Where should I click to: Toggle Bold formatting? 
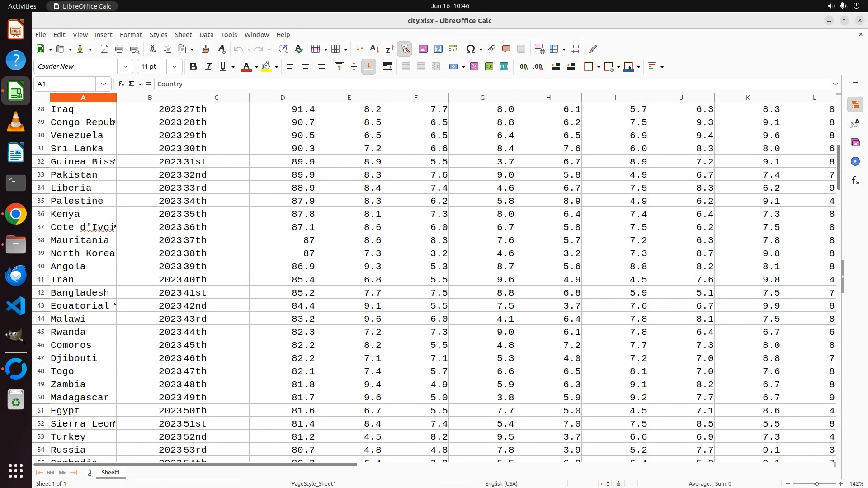pos(193,67)
